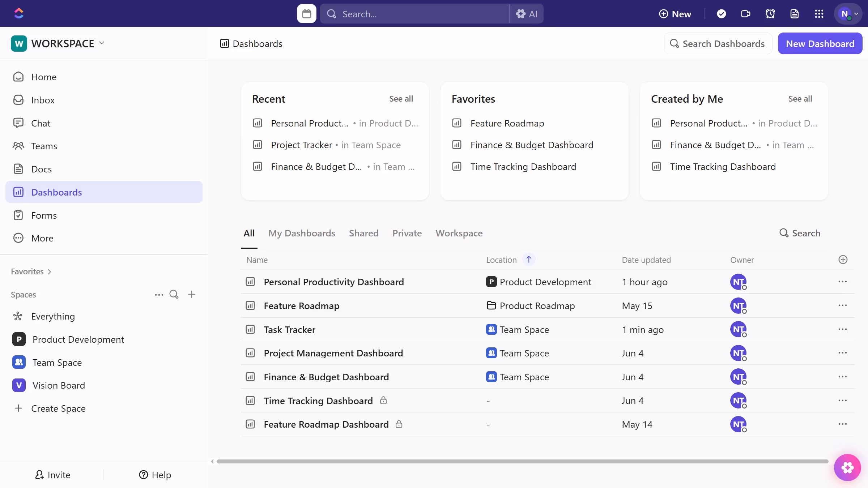Open the calendar icon in top bar

pos(306,14)
